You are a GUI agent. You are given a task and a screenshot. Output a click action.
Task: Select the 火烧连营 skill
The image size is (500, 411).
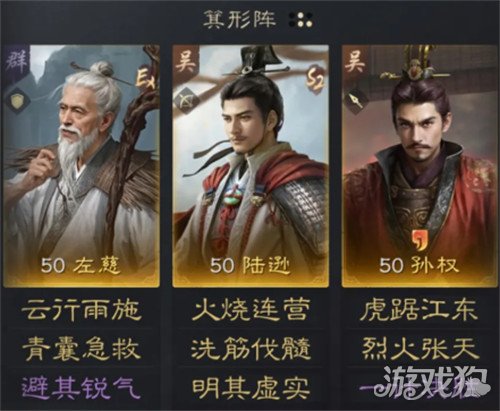point(250,310)
